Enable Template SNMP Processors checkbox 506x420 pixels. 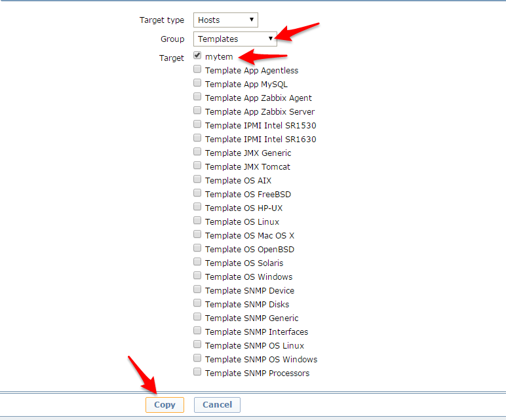click(x=197, y=373)
